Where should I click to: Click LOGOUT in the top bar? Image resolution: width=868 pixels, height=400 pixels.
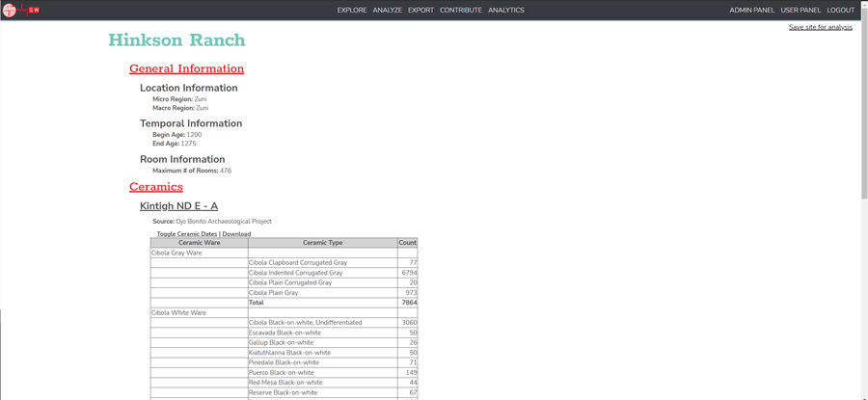840,11
